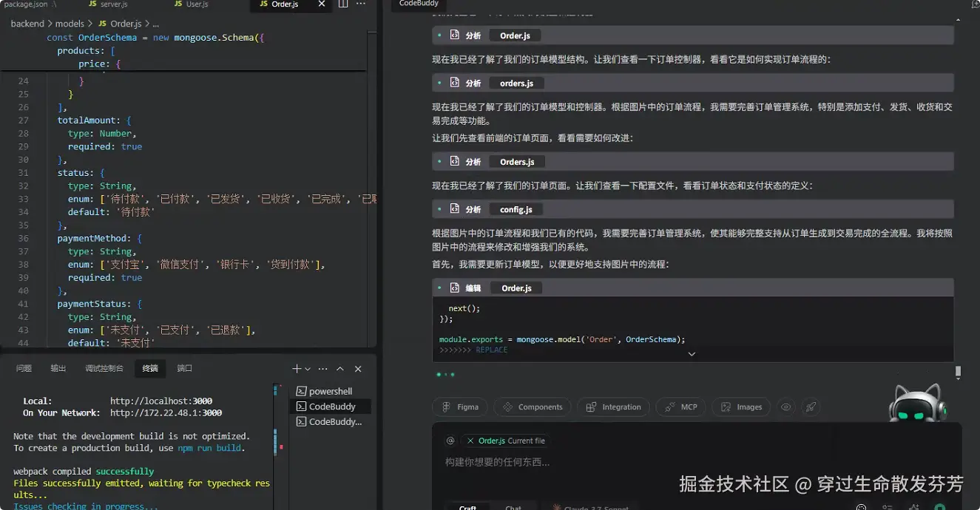Click the REPLACE link in the code block

tap(491, 349)
